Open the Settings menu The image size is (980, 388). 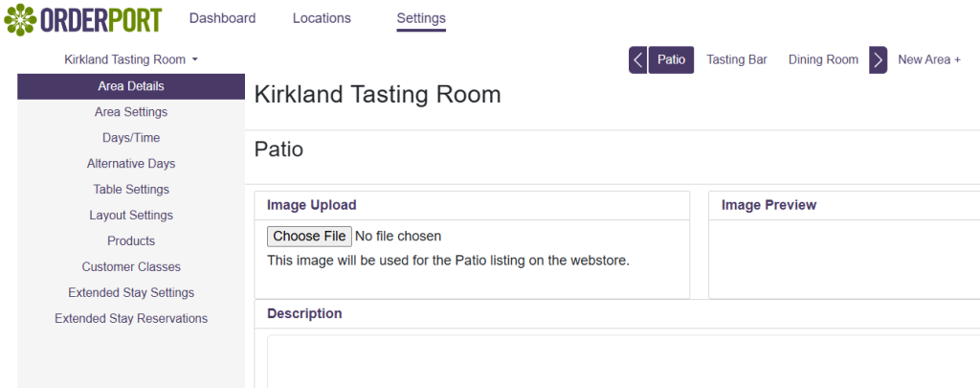[x=421, y=18]
